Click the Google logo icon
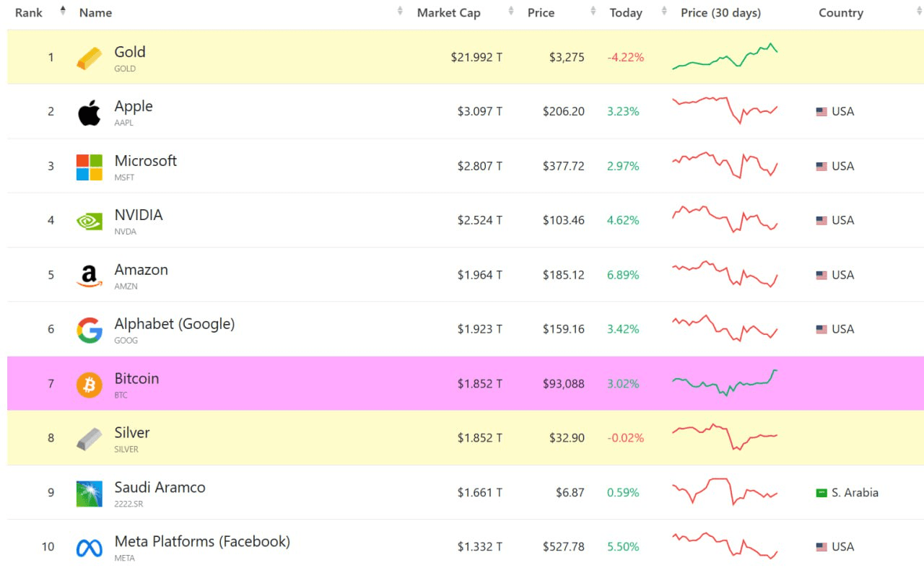Image resolution: width=924 pixels, height=573 pixels. (x=90, y=330)
